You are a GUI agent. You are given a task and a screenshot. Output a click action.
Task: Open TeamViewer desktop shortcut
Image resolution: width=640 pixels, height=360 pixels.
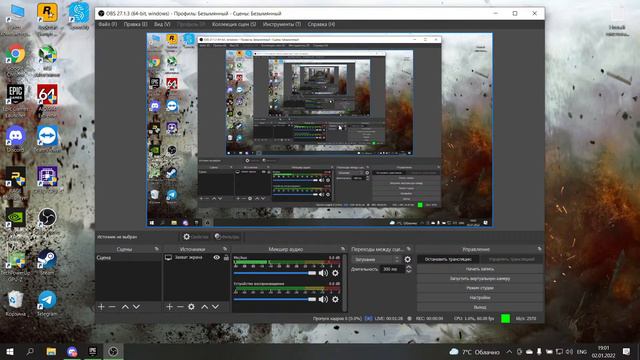coord(47,139)
